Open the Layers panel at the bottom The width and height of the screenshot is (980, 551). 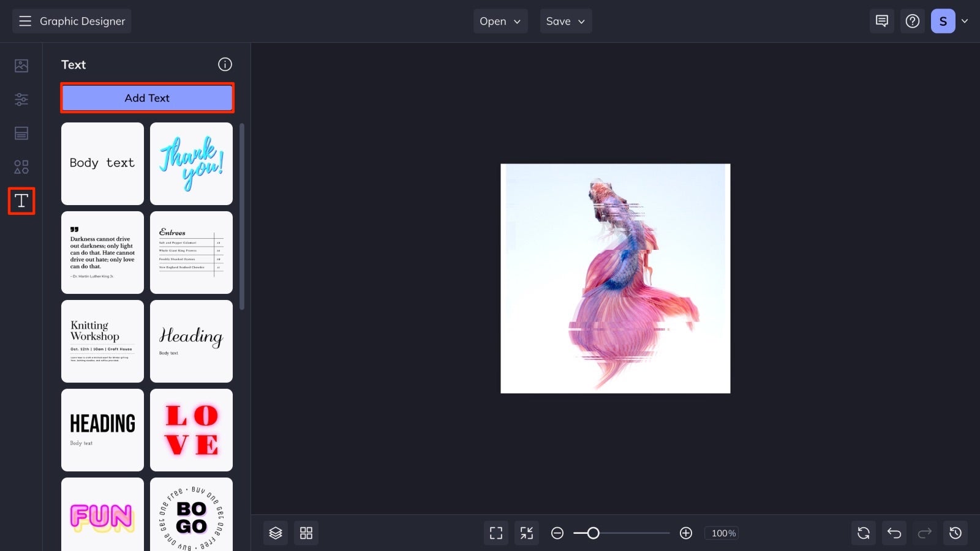[275, 533]
